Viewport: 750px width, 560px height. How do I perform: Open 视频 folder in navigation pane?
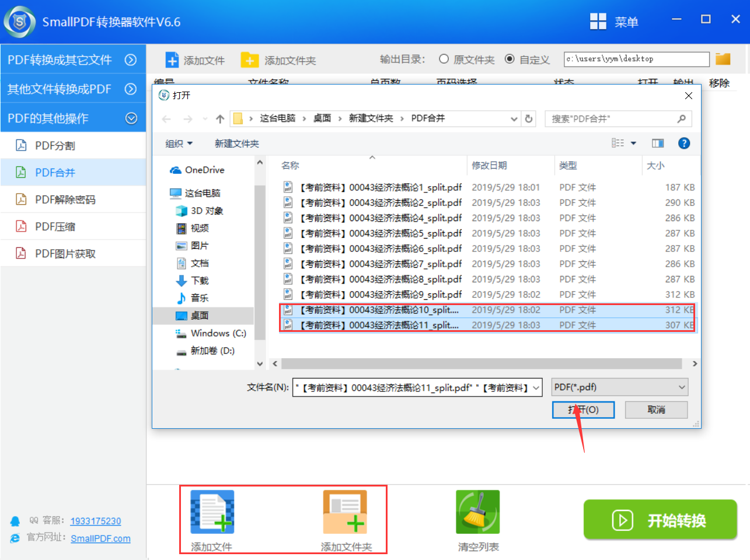(193, 228)
